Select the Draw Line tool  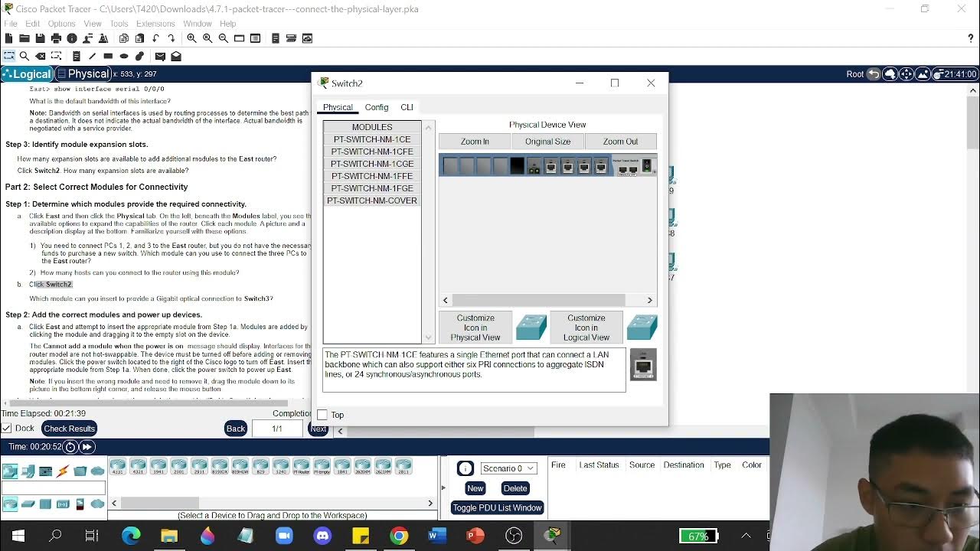[x=93, y=56]
